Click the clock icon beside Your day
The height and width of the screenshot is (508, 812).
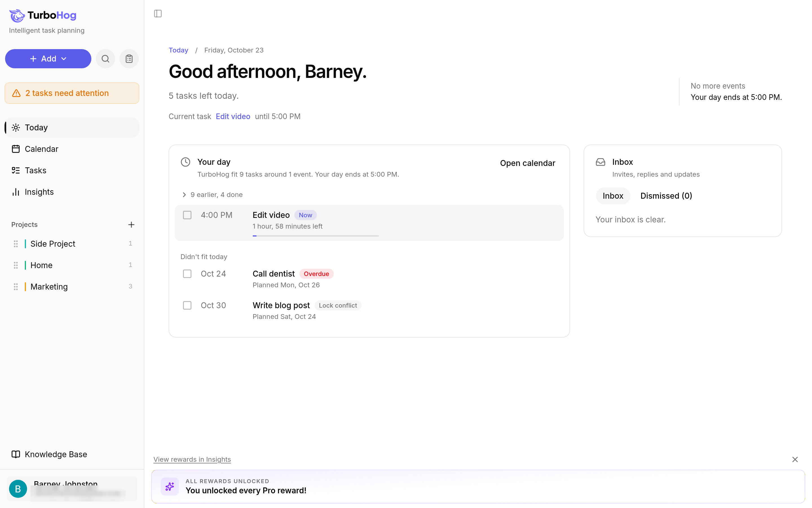point(186,162)
